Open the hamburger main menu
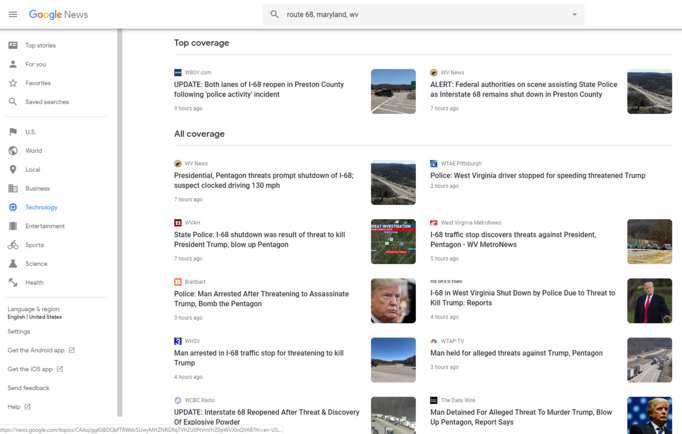The image size is (682, 434). click(x=13, y=14)
